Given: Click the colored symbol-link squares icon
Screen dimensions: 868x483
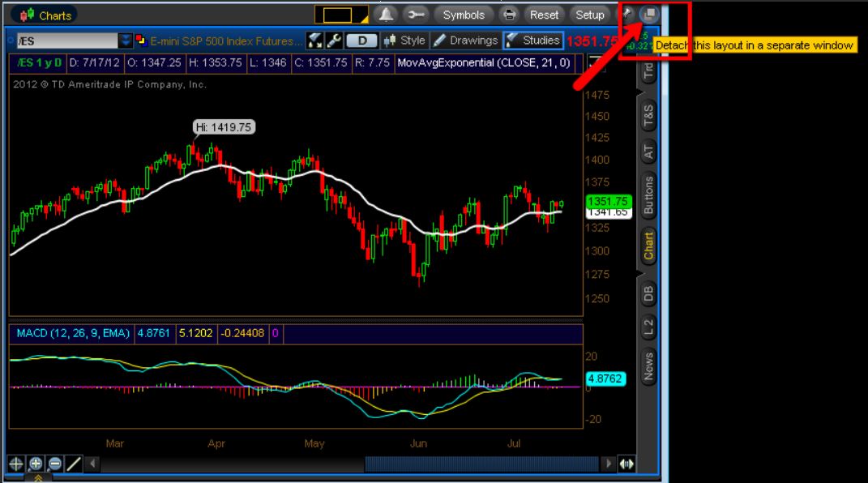Looking at the screenshot, I should [x=140, y=41].
